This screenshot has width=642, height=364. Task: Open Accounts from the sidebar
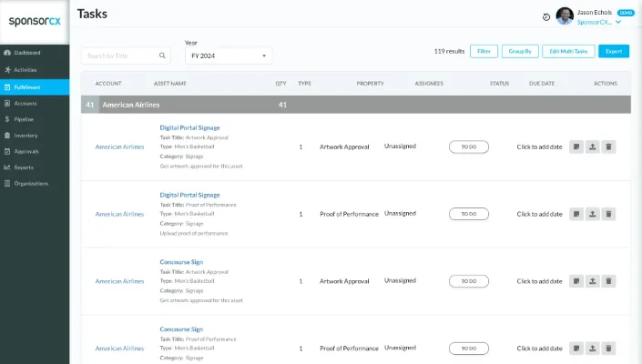tap(35, 104)
